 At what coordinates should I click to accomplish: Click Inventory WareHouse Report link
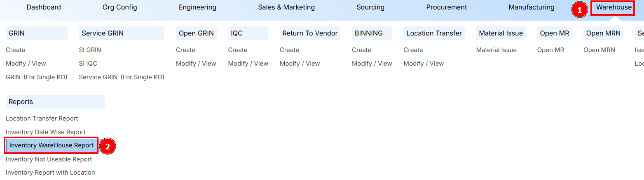tap(52, 146)
